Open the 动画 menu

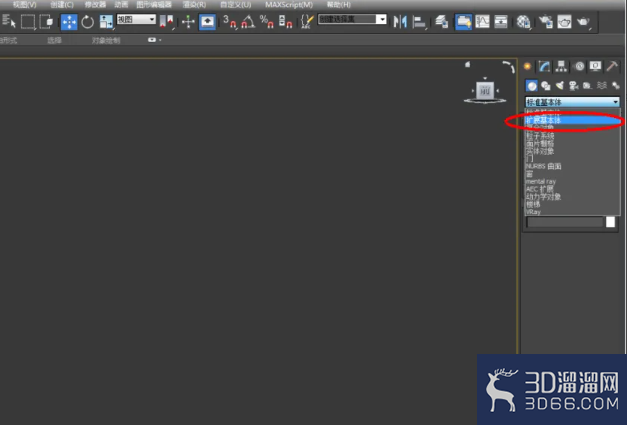[121, 5]
